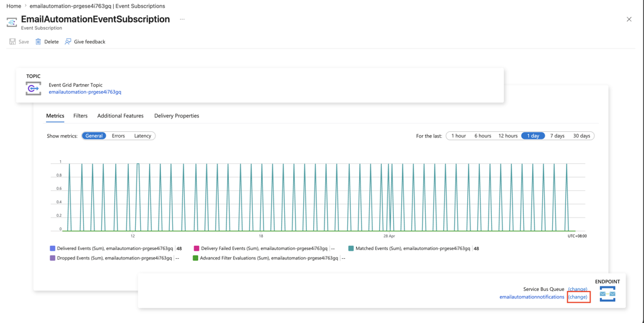
Task: Select Errors metrics option
Action: 118,136
